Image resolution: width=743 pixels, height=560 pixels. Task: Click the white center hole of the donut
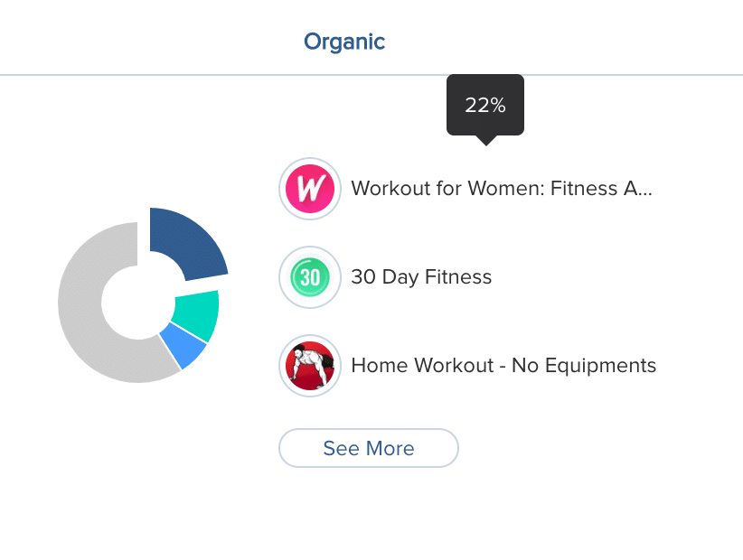click(x=137, y=302)
